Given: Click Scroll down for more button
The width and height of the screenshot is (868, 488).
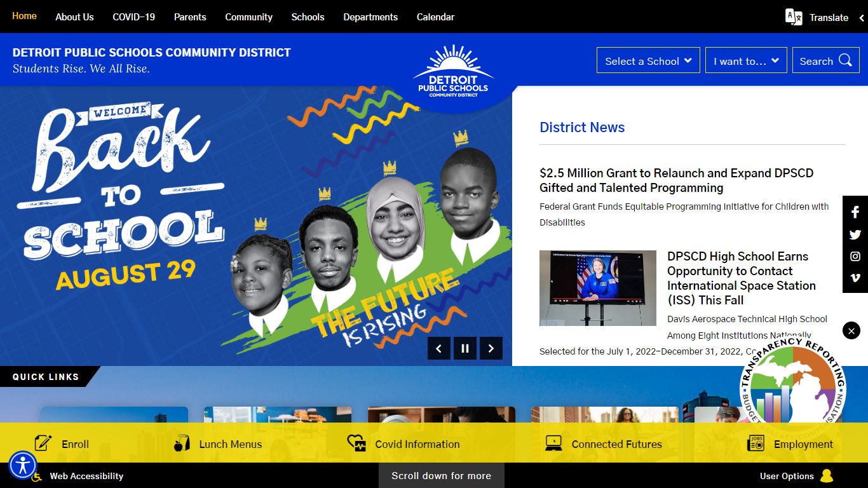Looking at the screenshot, I should [441, 475].
